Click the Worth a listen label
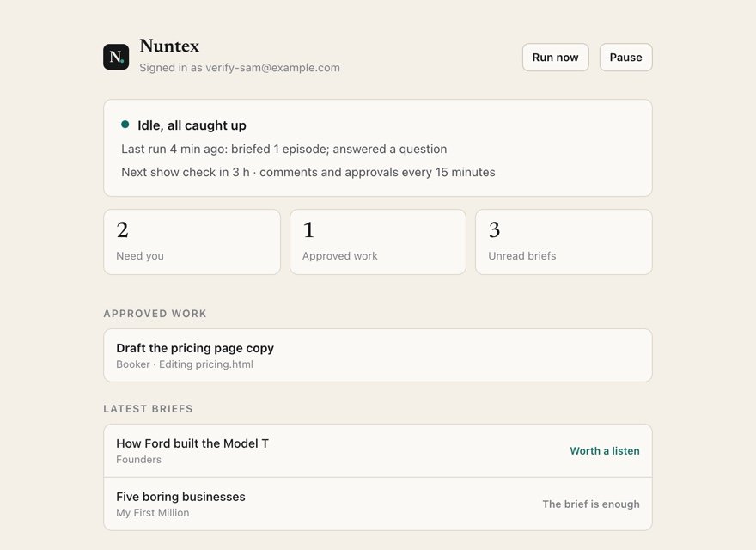Image resolution: width=756 pixels, height=550 pixels. coord(605,451)
